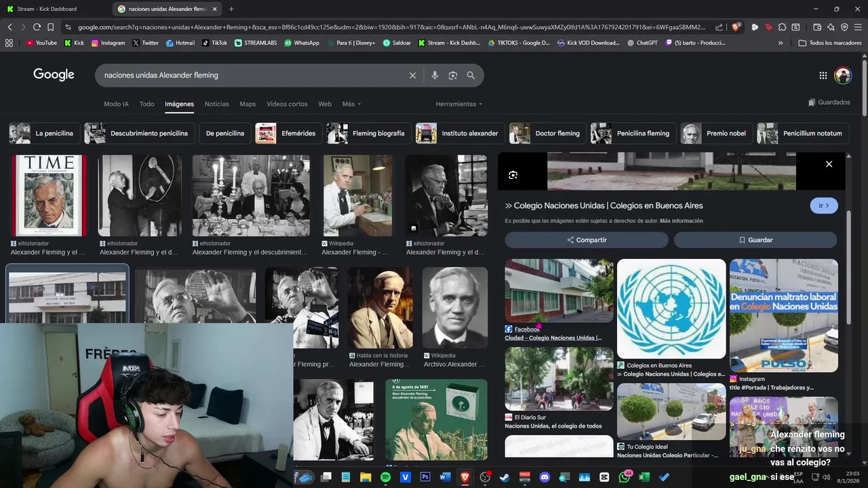
Task: Select the Doctor fleming chip
Action: point(547,134)
